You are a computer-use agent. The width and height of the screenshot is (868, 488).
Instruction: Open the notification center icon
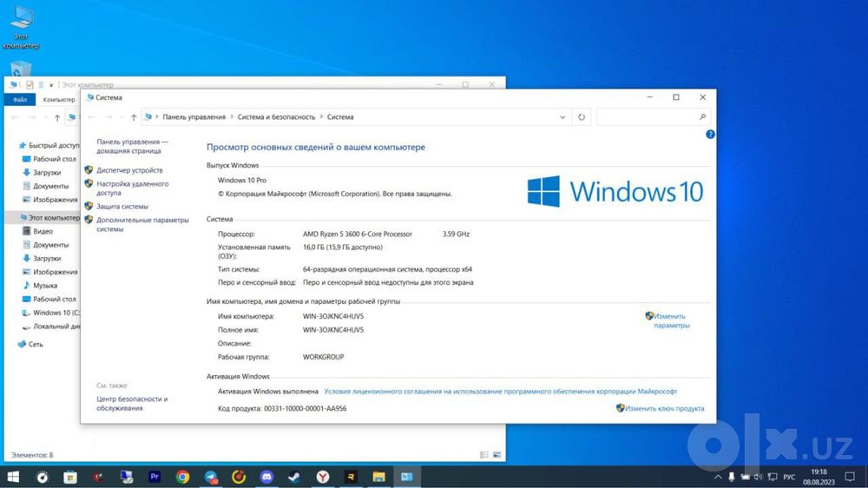(850, 477)
